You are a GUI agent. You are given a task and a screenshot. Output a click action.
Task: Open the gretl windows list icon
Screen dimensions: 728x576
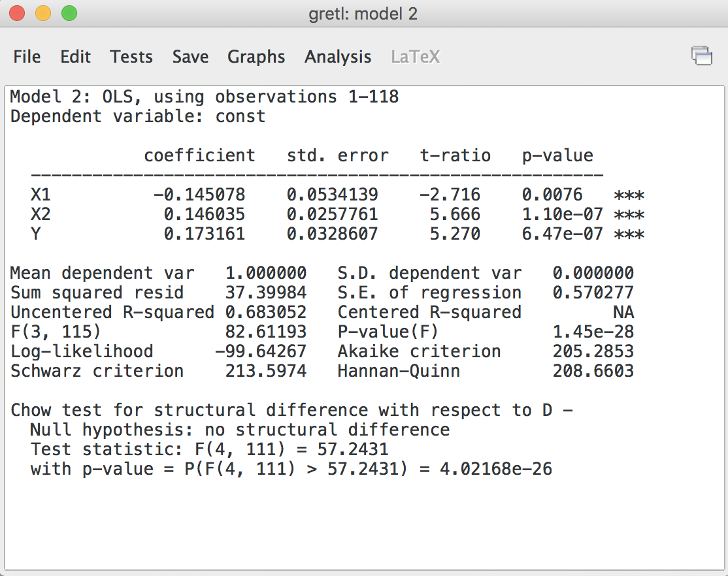coord(703,56)
